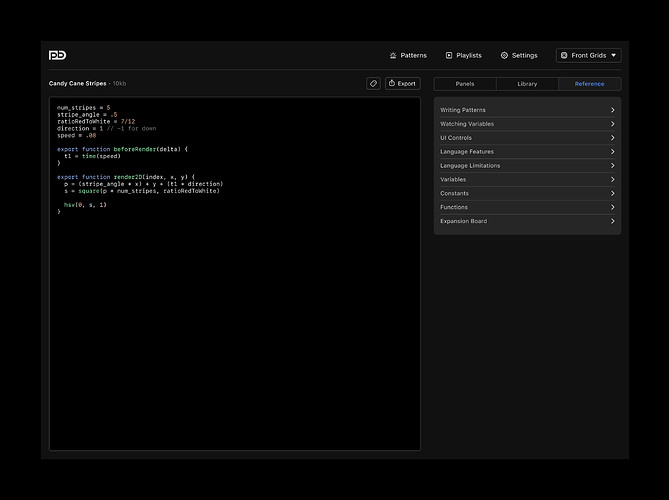Expand the Writing Patterns section

tap(527, 110)
